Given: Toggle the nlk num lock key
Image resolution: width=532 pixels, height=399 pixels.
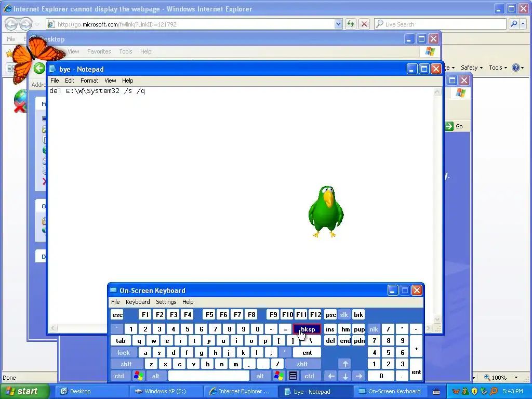Looking at the screenshot, I should [x=374, y=329].
